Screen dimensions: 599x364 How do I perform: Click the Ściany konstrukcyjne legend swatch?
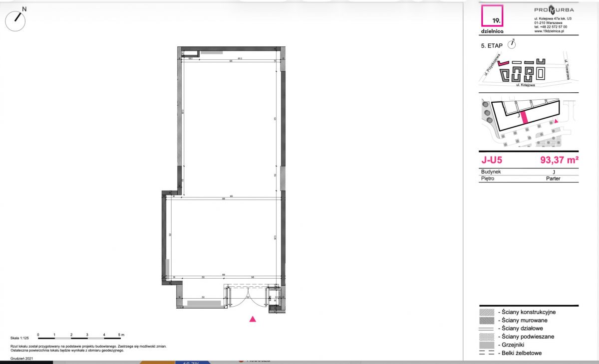(x=487, y=312)
